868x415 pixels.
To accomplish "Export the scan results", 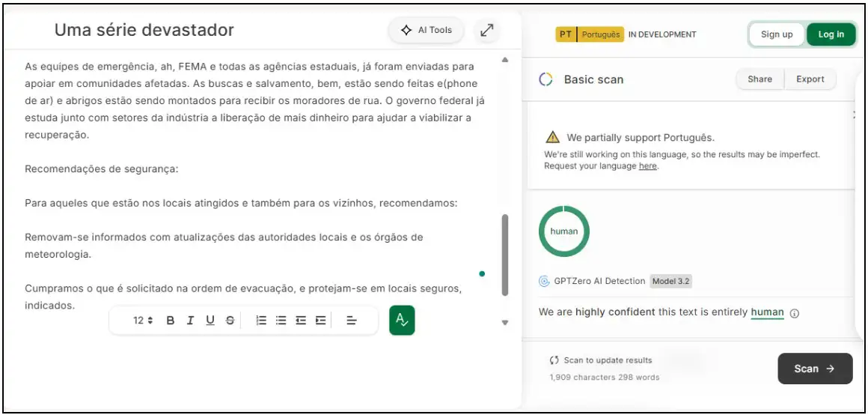I will coord(810,79).
